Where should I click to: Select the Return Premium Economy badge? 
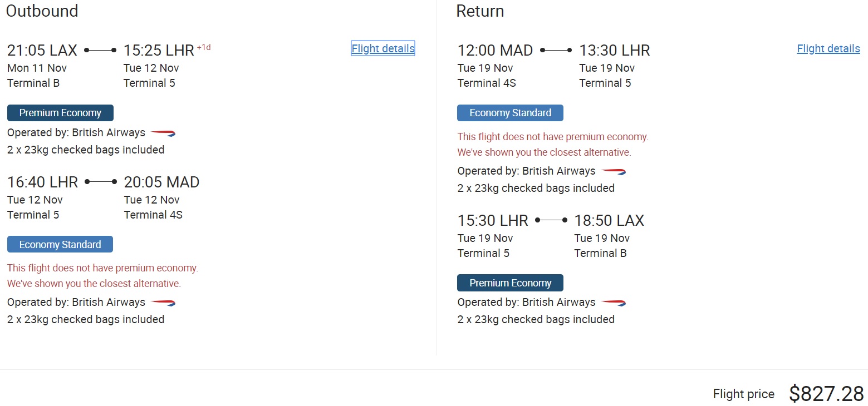click(x=510, y=283)
